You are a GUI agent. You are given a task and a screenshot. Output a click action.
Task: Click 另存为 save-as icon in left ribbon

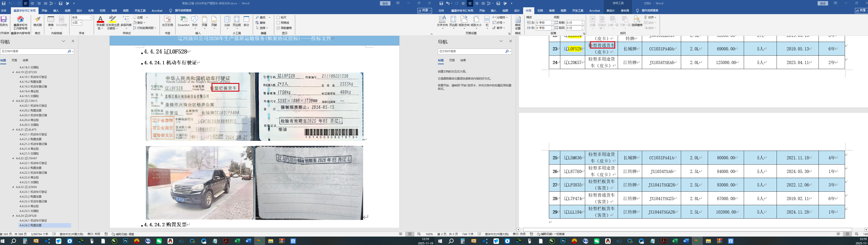click(x=4, y=22)
